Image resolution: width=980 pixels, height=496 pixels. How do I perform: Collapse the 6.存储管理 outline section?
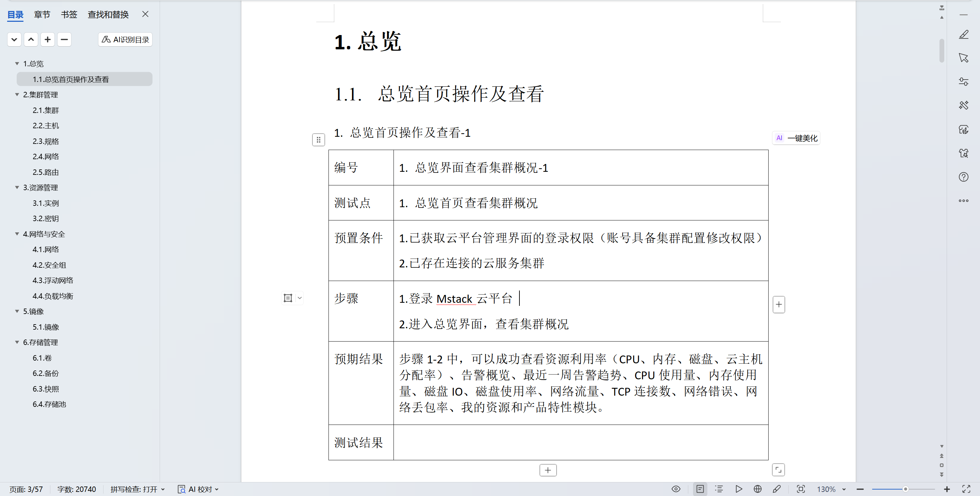pyautogui.click(x=17, y=342)
